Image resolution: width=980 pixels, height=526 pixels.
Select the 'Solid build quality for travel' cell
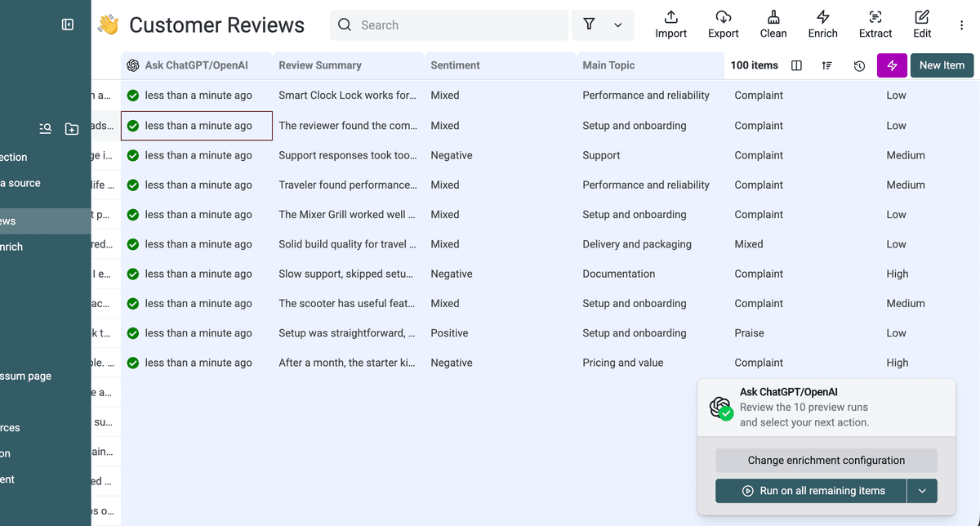(348, 244)
